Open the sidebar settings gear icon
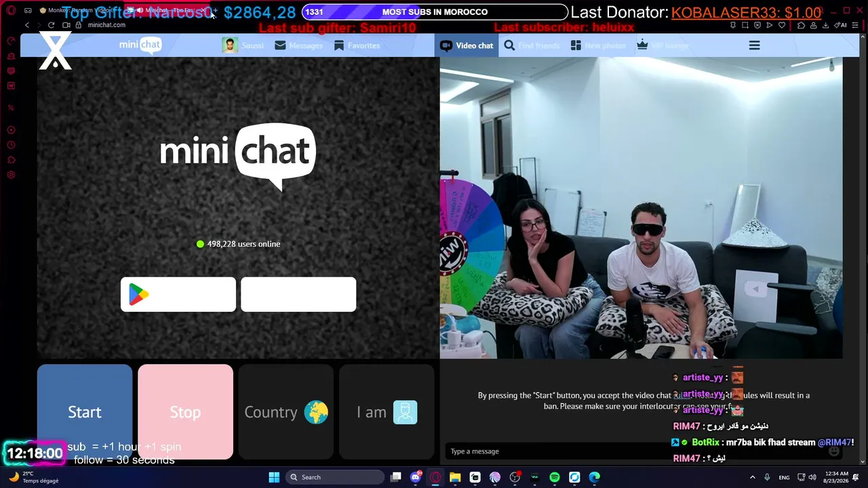Image resolution: width=868 pixels, height=488 pixels. pyautogui.click(x=11, y=175)
